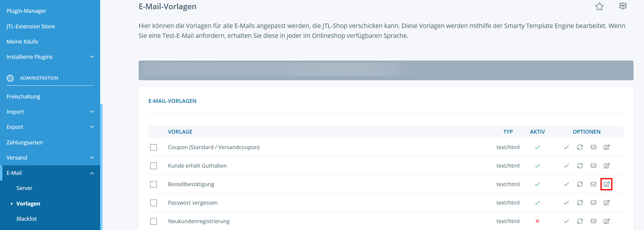Image resolution: width=644 pixels, height=230 pixels.
Task: Open Zahlungsarten in the sidebar
Action: point(24,143)
